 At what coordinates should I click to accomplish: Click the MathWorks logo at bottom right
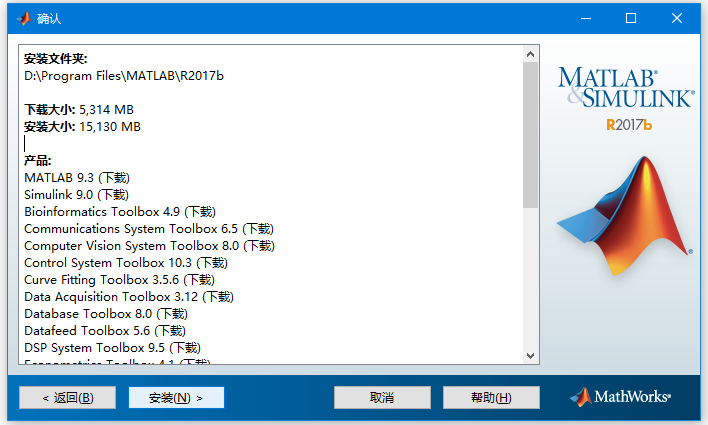click(x=620, y=397)
